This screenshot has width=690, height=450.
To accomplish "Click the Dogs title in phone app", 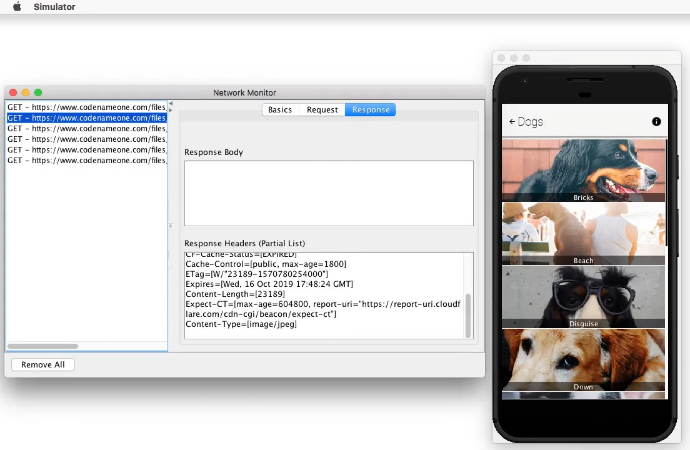I will pos(530,122).
